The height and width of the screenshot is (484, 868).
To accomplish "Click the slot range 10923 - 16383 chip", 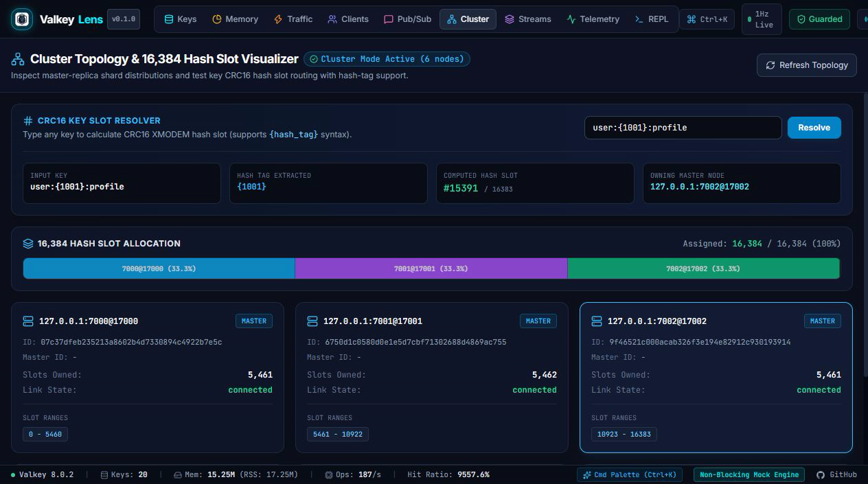I will coord(624,434).
